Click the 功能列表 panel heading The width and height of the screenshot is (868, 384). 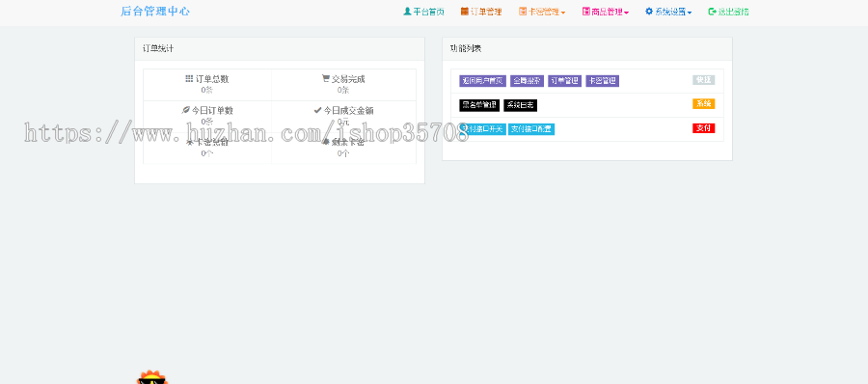466,48
